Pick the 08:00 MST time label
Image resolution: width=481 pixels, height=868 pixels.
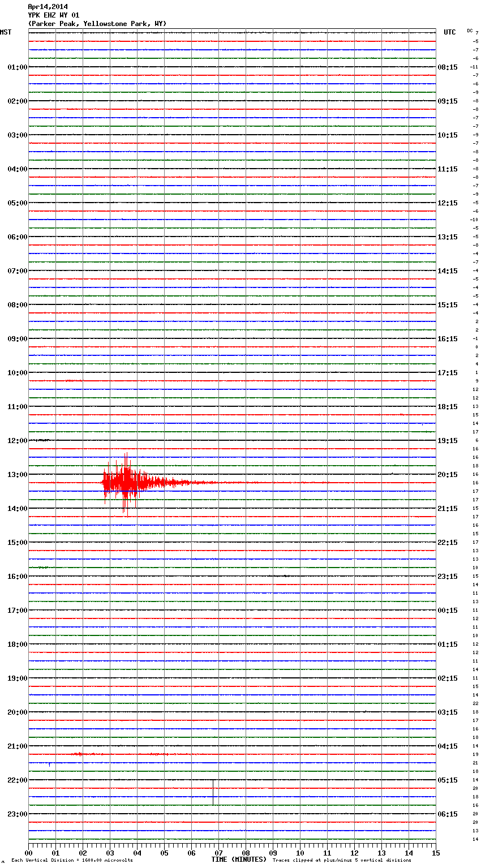(17, 305)
